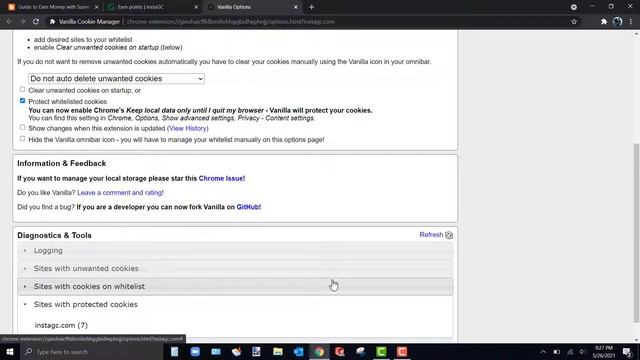Check Hide the Vanilla omnibar icon
This screenshot has width=640, height=360.
(22, 139)
